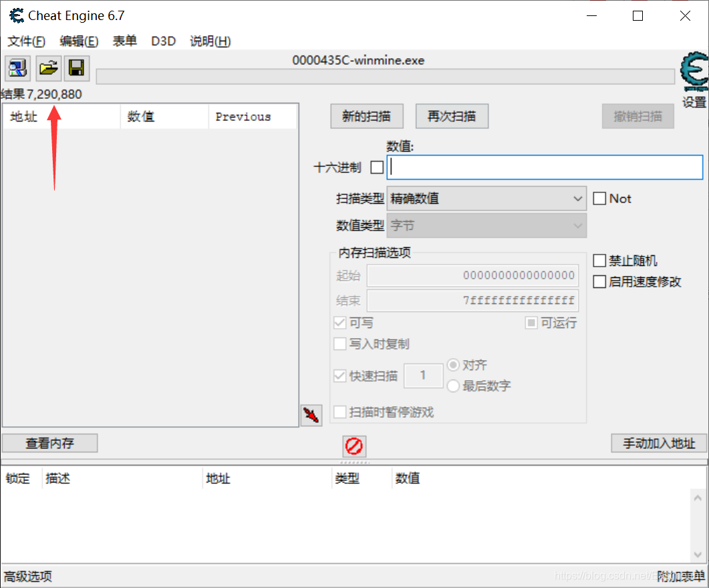Check the 写入时复制 copy-on-write box
This screenshot has height=588, width=709.
340,344
